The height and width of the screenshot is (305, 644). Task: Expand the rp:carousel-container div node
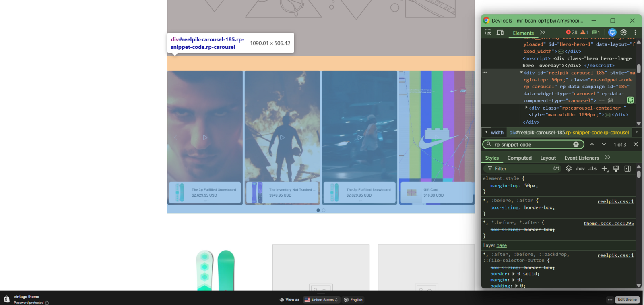[x=526, y=108]
